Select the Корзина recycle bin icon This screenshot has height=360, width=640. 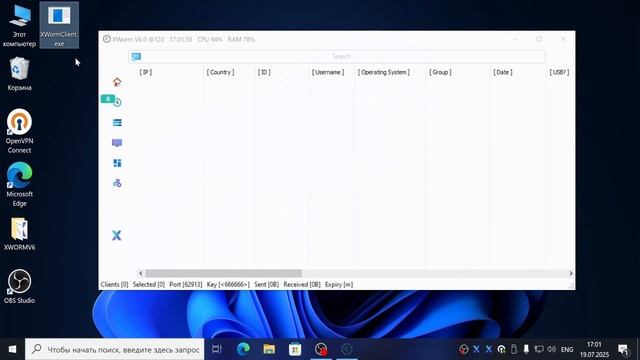click(19, 74)
